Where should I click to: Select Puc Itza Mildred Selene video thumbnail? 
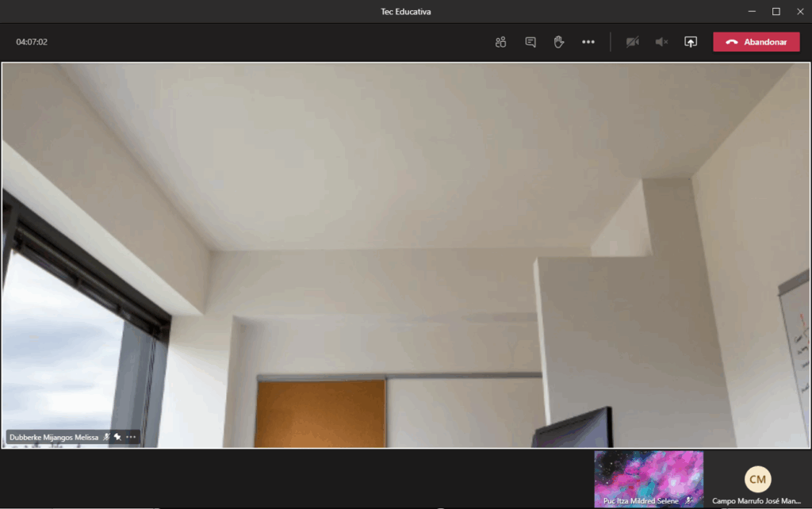(x=648, y=476)
